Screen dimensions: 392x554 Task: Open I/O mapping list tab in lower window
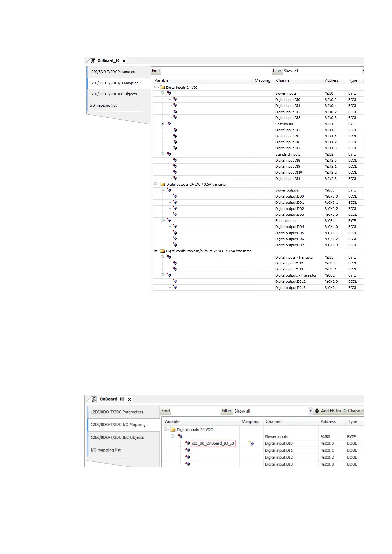(x=106, y=450)
